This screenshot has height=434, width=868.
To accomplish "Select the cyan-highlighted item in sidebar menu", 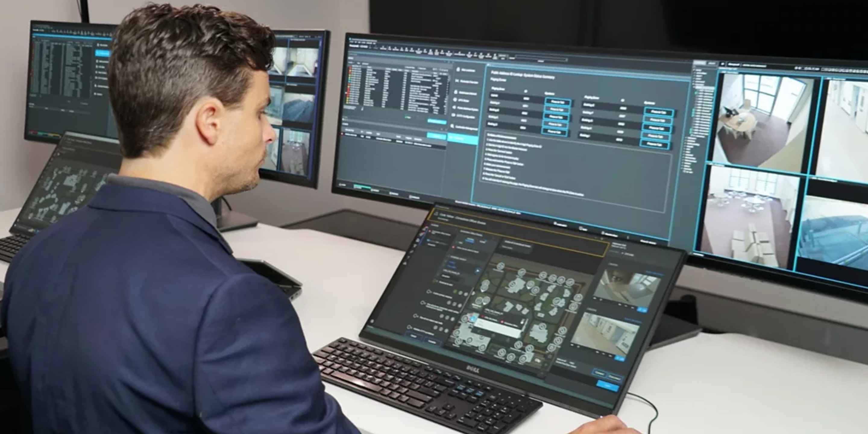I will (x=463, y=138).
